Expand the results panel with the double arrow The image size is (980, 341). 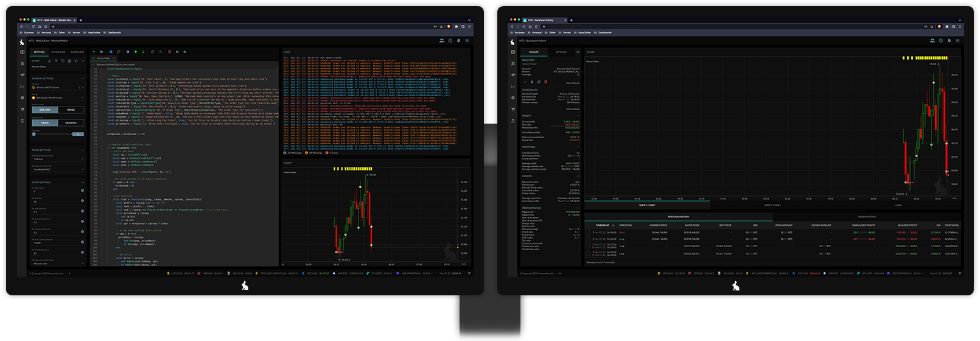tap(578, 52)
